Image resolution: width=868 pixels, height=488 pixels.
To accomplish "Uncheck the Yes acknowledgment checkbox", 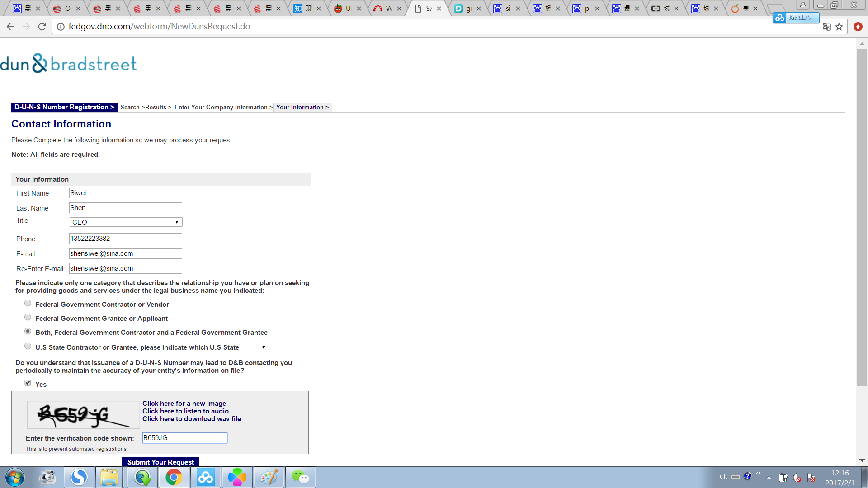I will click(x=28, y=383).
